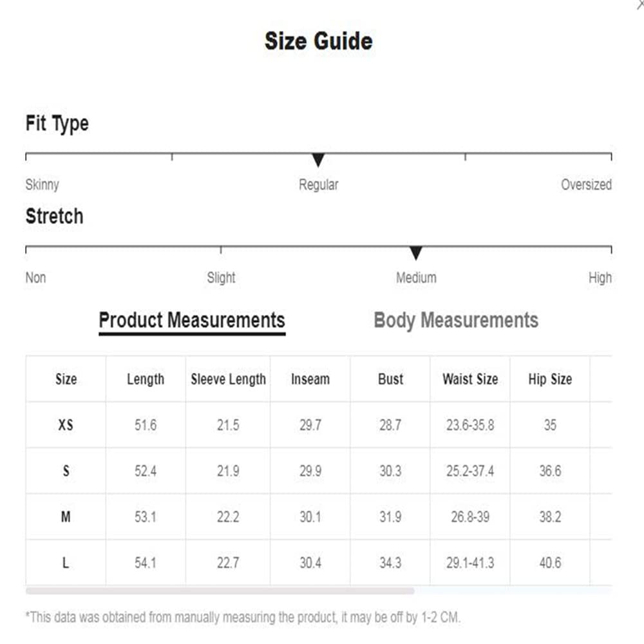Click the Sleeve Length column header
Image resolution: width=644 pixels, height=644 pixels.
point(228,379)
